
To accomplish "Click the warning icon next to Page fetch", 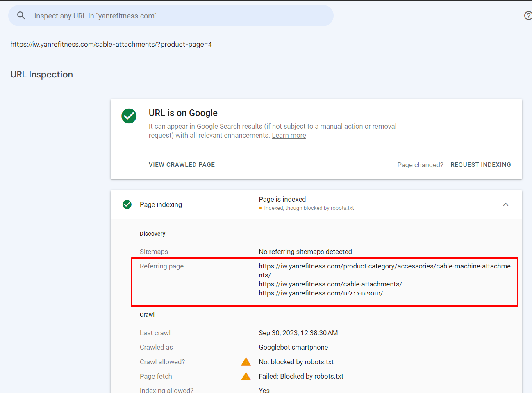I will pyautogui.click(x=246, y=376).
